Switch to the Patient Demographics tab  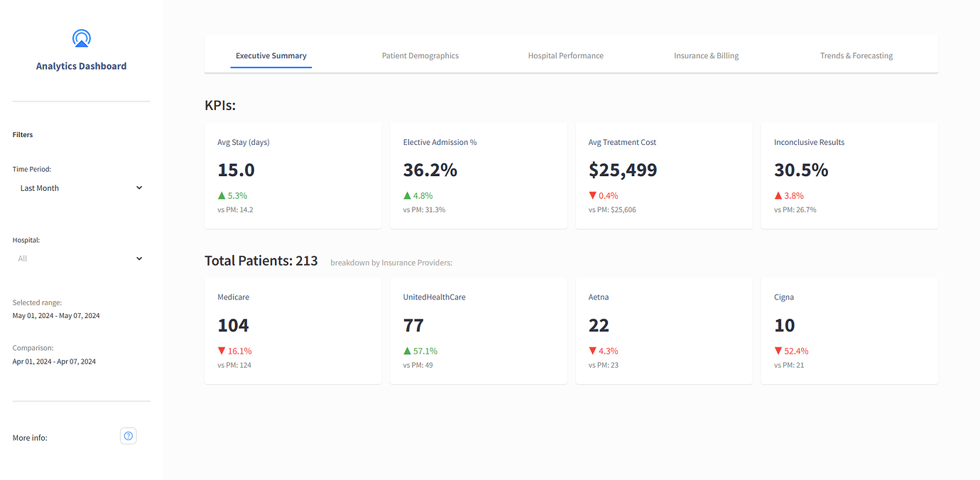click(x=420, y=55)
